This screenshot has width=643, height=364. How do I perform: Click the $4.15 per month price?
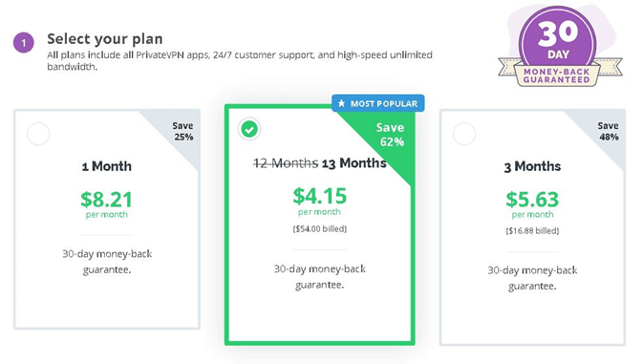click(319, 201)
